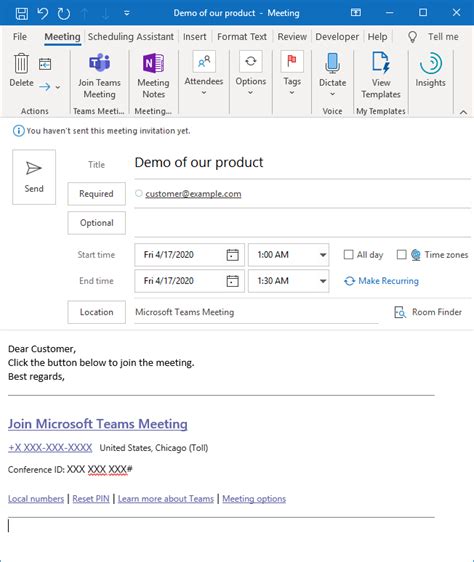Click the Location button

click(96, 312)
